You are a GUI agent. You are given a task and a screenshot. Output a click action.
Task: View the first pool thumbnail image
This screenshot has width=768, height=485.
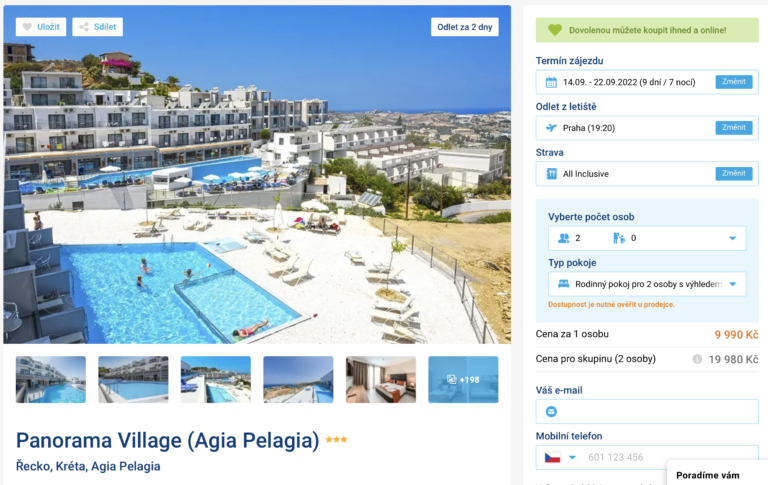click(50, 380)
